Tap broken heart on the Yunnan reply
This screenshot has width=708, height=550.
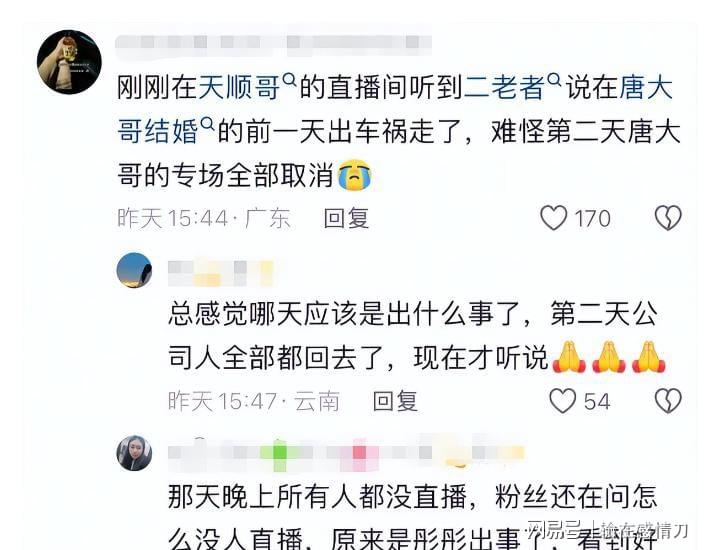click(x=668, y=401)
